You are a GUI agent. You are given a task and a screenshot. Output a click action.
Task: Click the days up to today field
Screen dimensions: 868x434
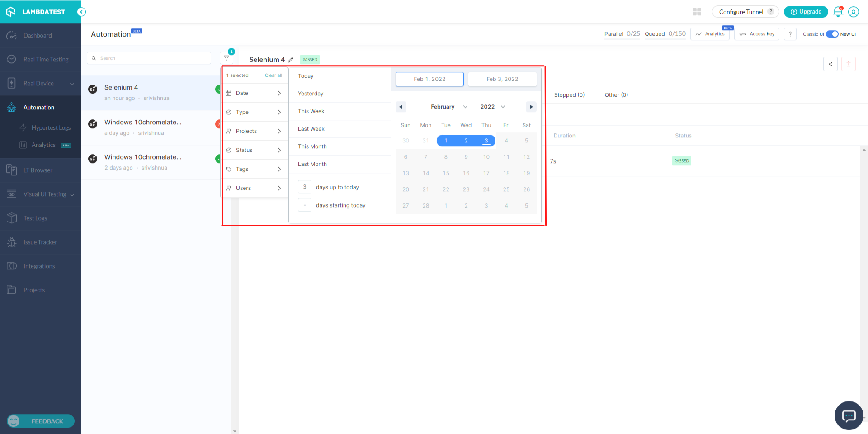[x=305, y=187]
